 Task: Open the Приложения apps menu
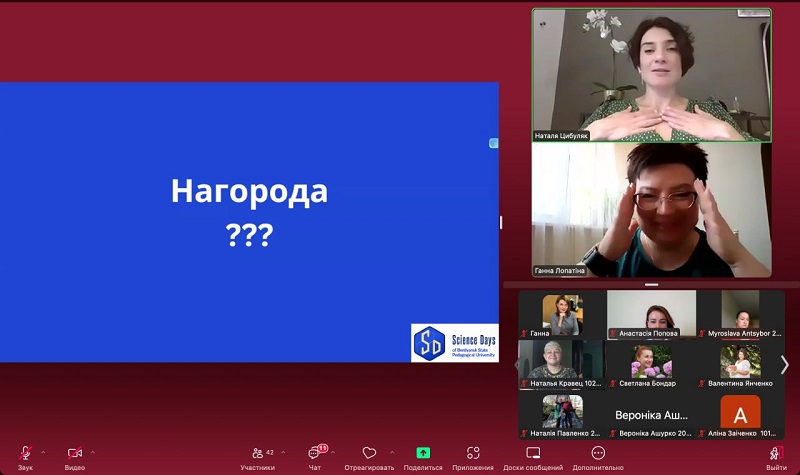(x=472, y=454)
